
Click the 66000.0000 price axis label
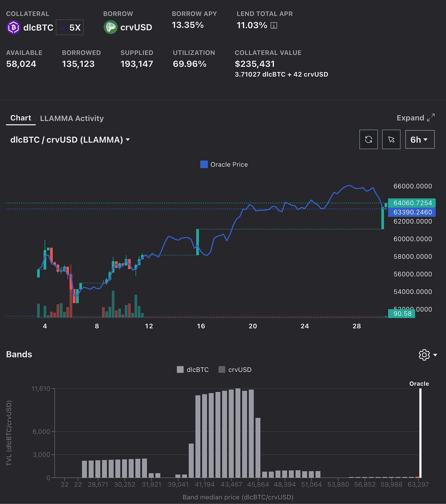413,186
